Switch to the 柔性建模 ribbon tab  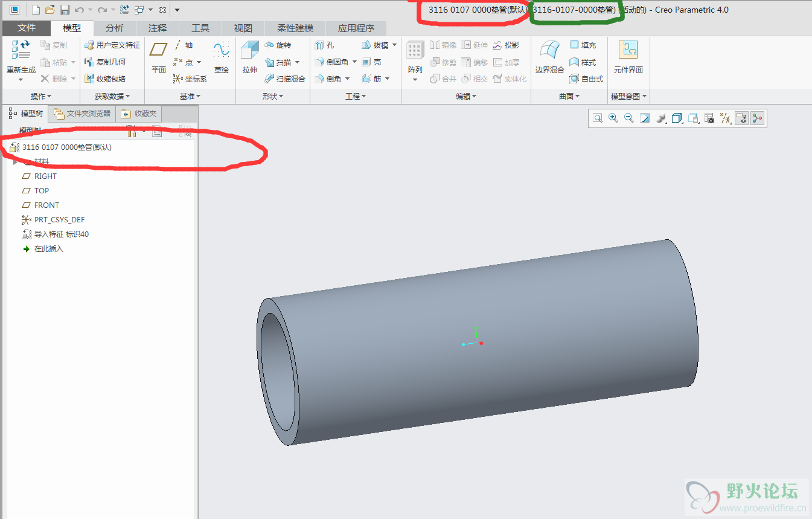click(295, 28)
